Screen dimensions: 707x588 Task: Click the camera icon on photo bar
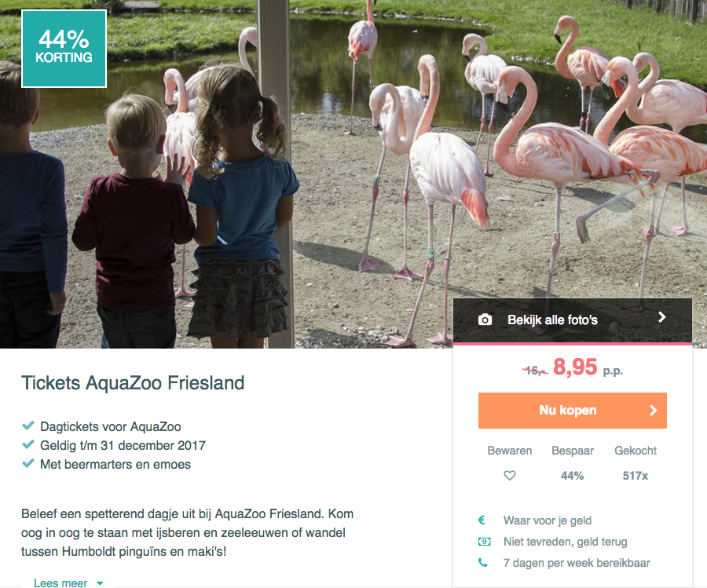coord(485,320)
